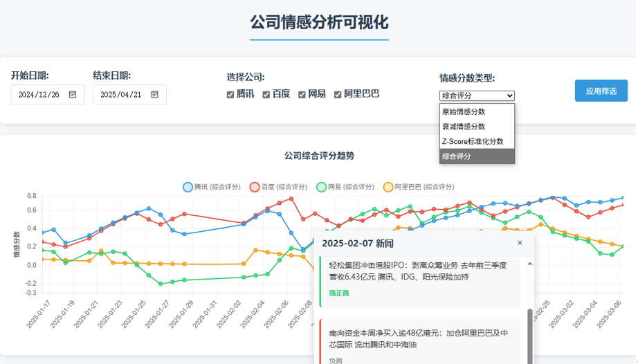
Task: Click the 2025-03-06 x-axis date label
Action: tap(609, 314)
